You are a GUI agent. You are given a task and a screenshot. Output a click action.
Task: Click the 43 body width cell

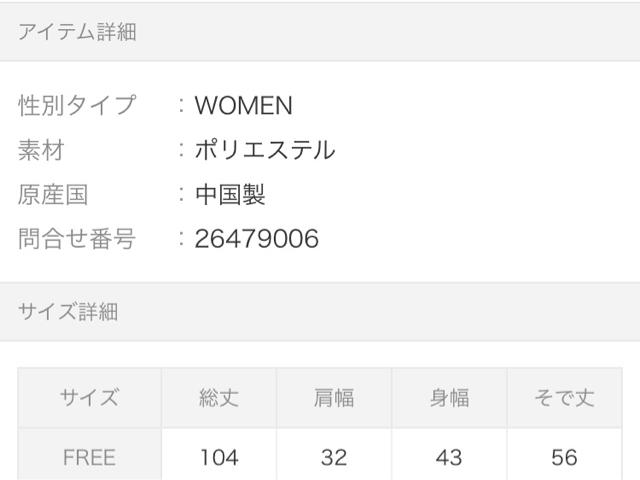[x=449, y=457]
